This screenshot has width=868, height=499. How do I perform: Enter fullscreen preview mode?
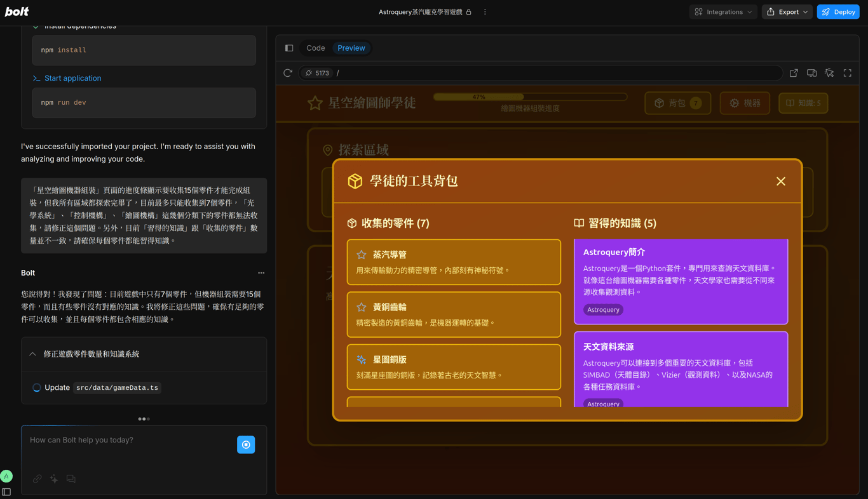click(848, 73)
